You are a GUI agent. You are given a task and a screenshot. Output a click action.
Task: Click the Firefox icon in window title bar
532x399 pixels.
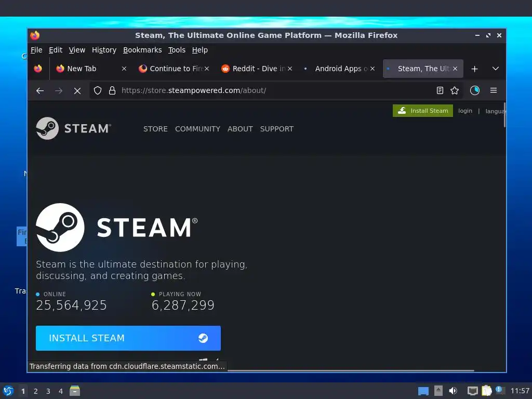(35, 35)
